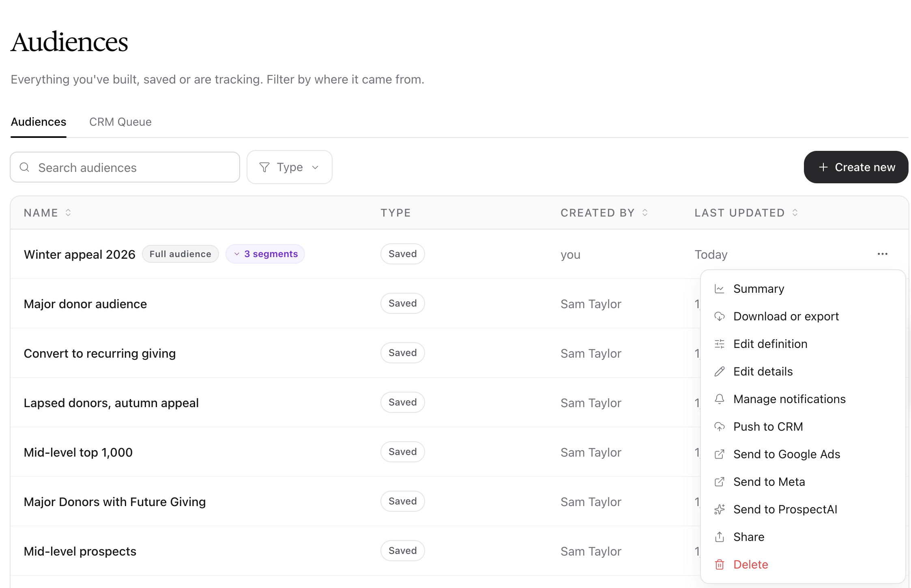The image size is (911, 588).
Task: Select Edit definition menu item
Action: (x=803, y=344)
